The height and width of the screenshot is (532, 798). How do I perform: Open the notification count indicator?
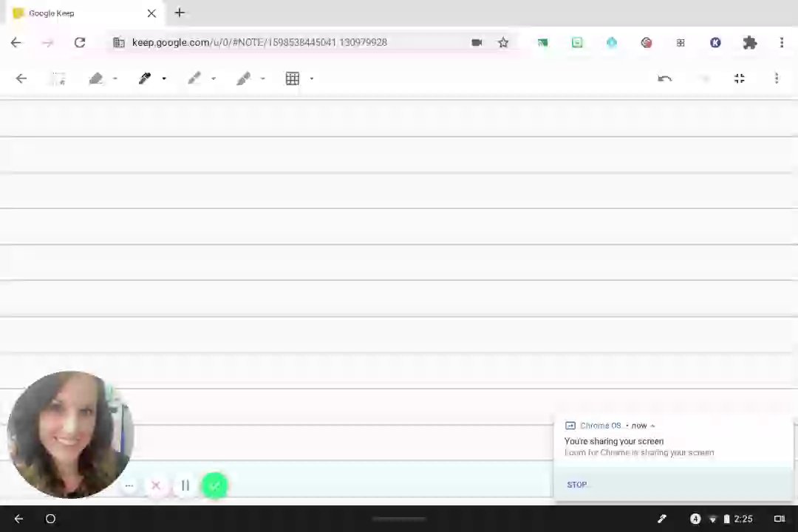(695, 519)
